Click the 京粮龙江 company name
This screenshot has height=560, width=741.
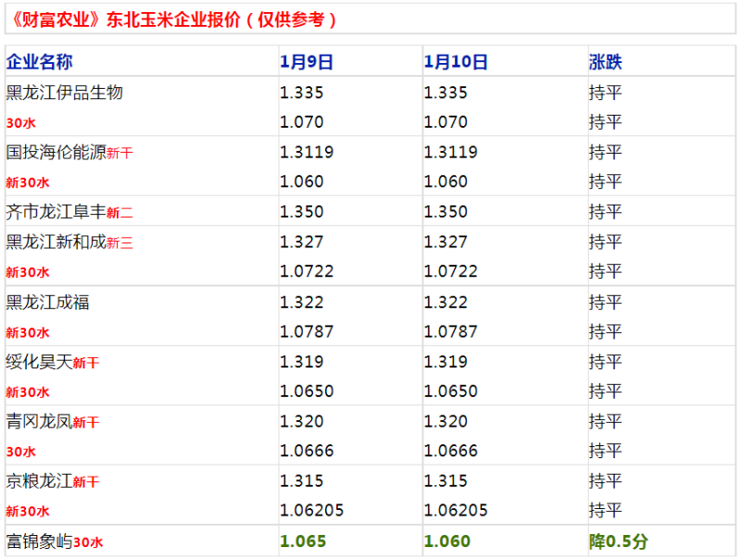pyautogui.click(x=39, y=480)
